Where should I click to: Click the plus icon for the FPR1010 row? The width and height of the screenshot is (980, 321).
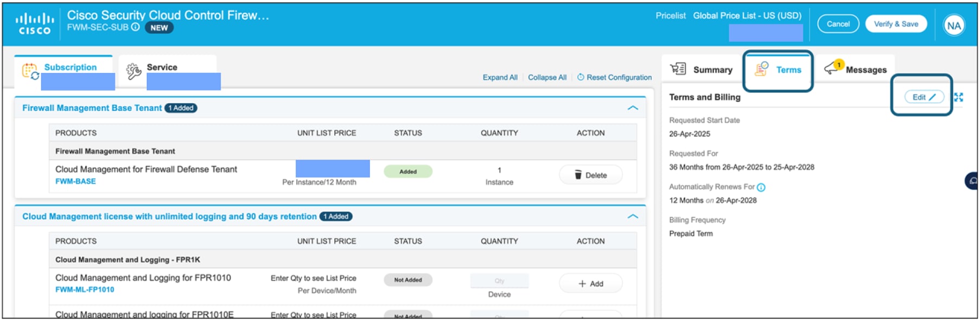(x=582, y=284)
